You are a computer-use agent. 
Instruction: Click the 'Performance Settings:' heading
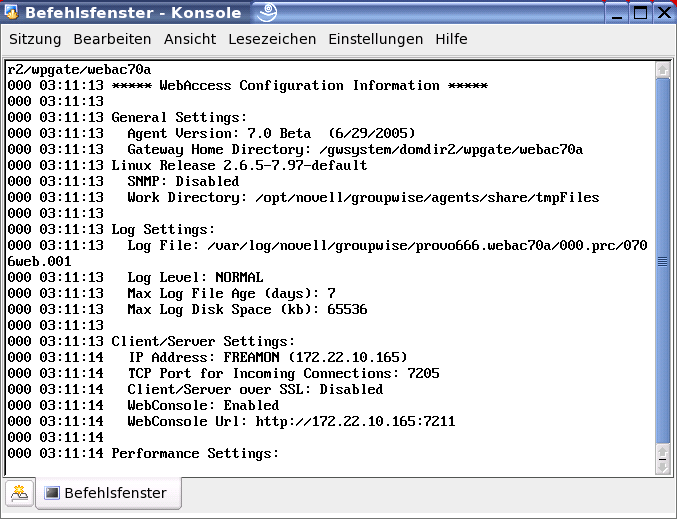195,453
